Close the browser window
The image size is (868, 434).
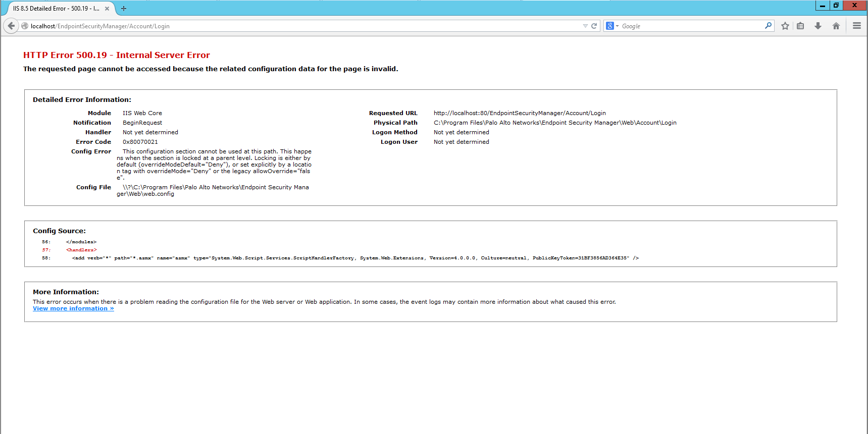point(854,6)
